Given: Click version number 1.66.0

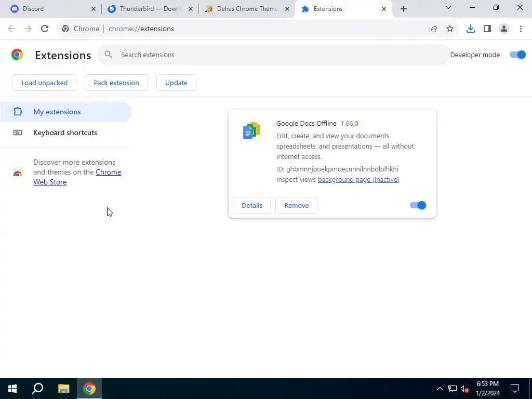Looking at the screenshot, I should point(350,124).
